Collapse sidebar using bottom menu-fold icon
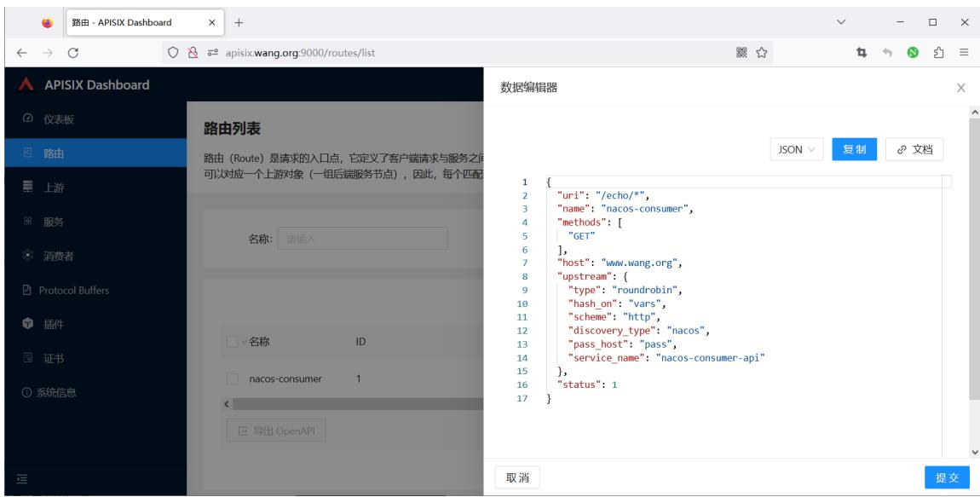This screenshot has width=980, height=497. (22, 479)
